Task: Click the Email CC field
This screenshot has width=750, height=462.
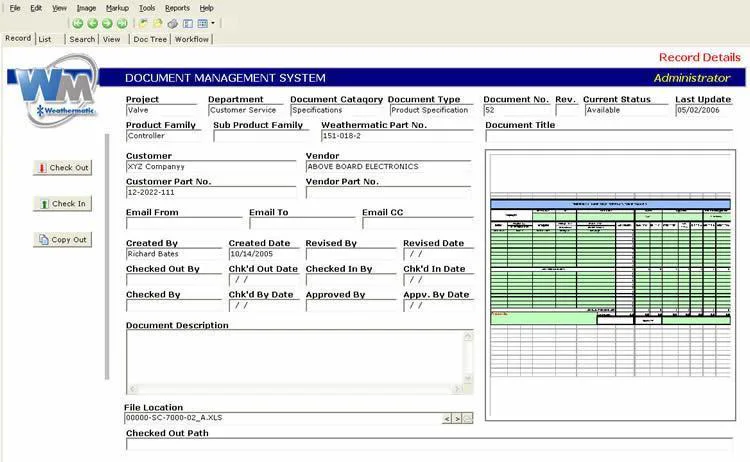Action: (x=418, y=223)
